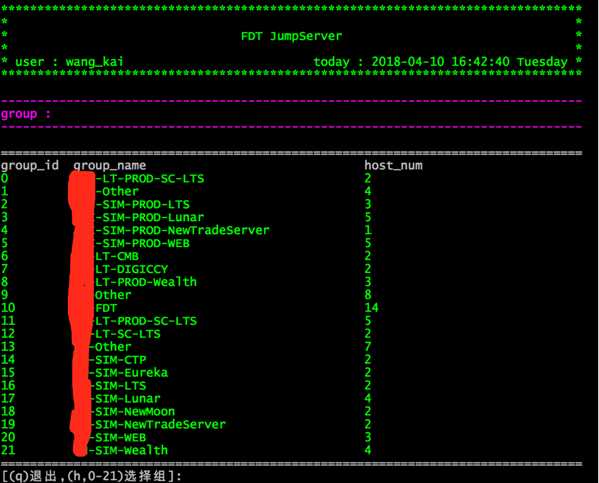The width and height of the screenshot is (599, 483).
Task: Click host count 7 in row 13
Action: click(x=368, y=347)
